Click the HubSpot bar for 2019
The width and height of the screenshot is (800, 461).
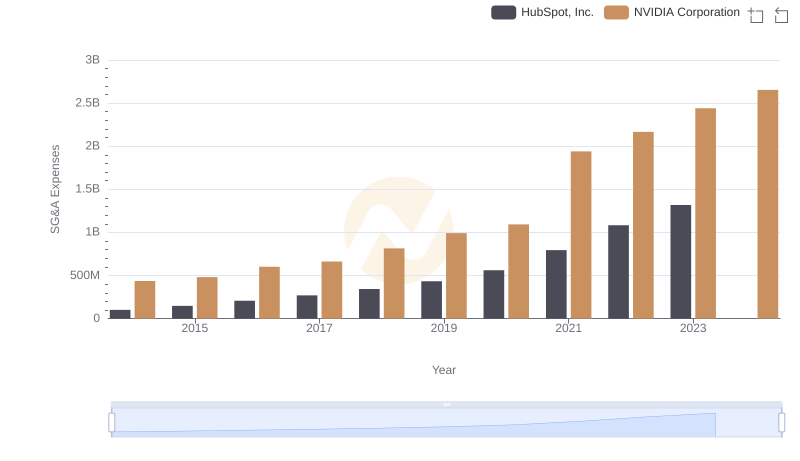coord(432,299)
